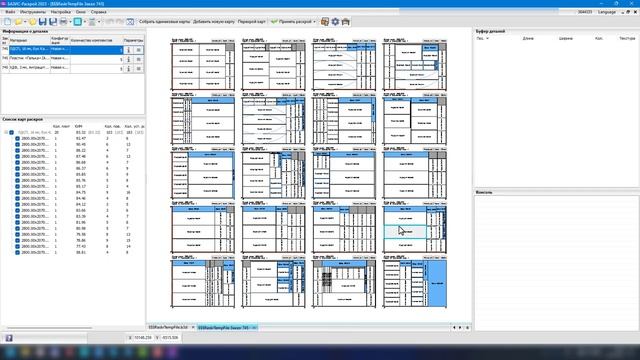Screen dimensions: 640x360
Task: Collapse the material group in cutting map list
Action: tap(6, 133)
